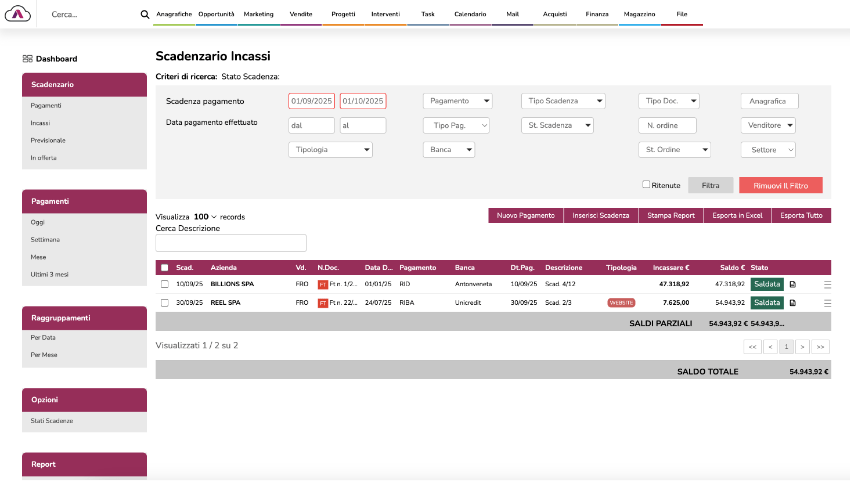Check the select-all checkbox in table header
This screenshot has width=850, height=481.
165,267
